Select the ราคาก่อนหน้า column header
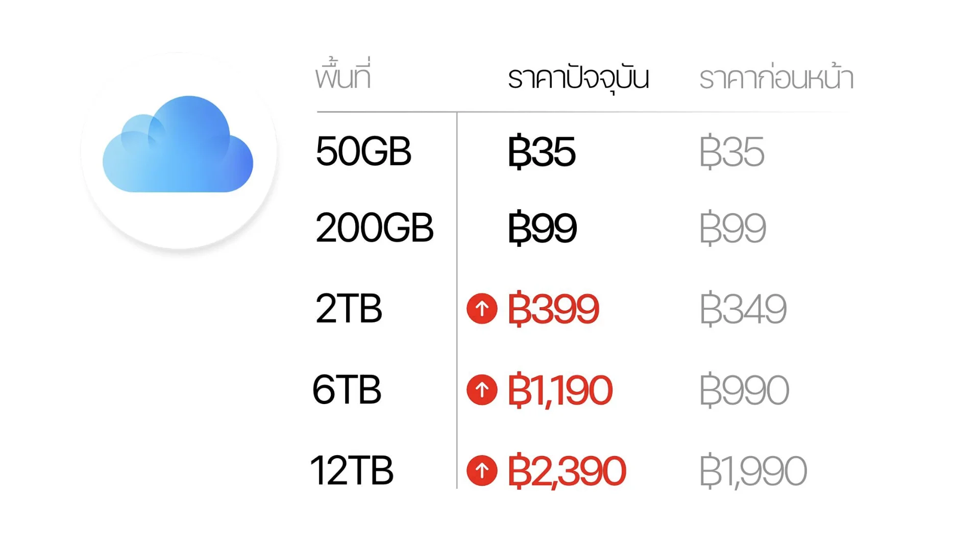 [776, 79]
